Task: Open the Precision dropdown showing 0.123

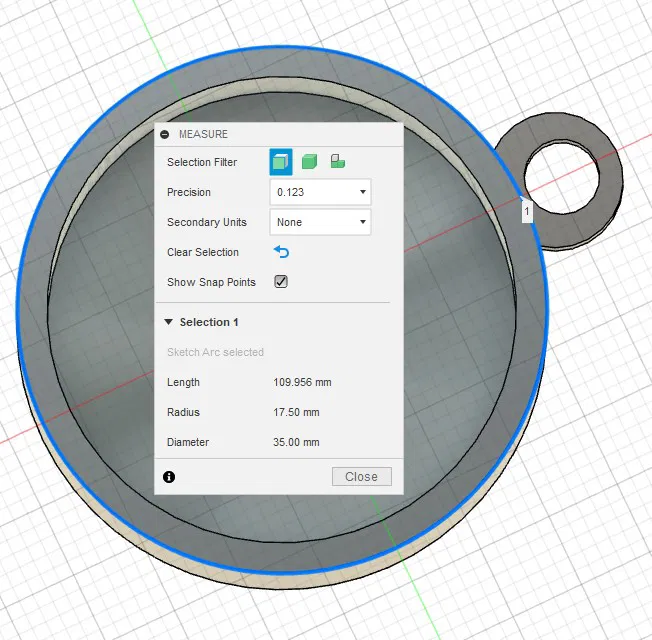Action: [320, 192]
